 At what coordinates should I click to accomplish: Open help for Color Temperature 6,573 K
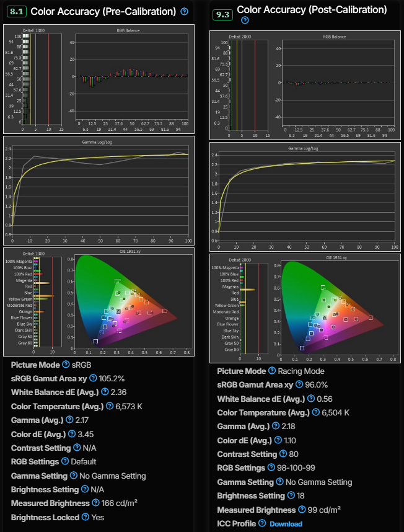[110, 406]
